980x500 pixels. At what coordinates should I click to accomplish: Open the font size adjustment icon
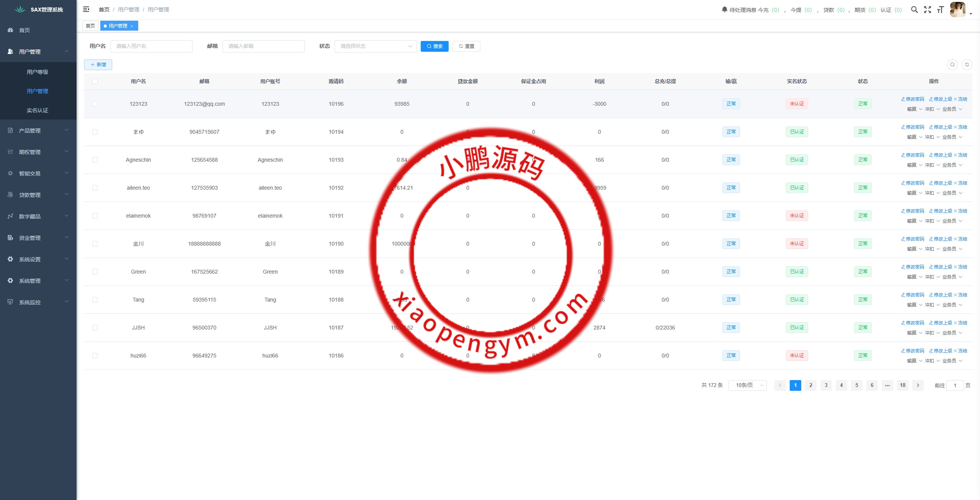tap(941, 10)
